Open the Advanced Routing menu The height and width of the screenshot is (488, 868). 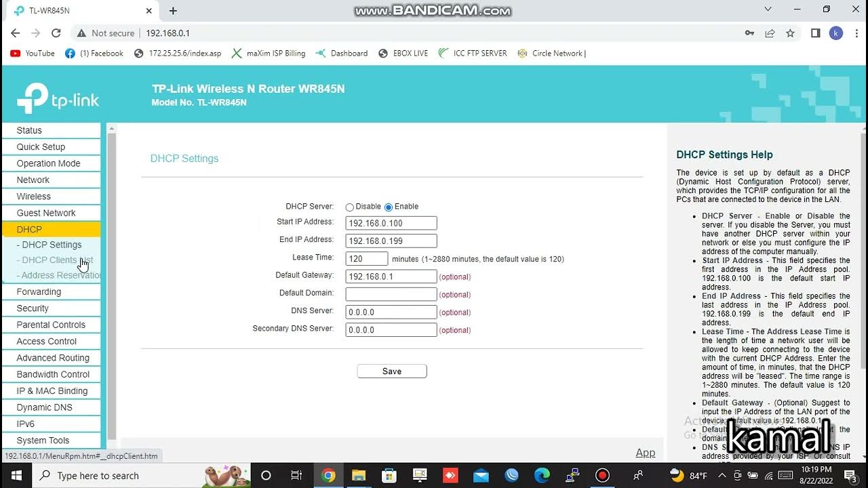(x=51, y=358)
